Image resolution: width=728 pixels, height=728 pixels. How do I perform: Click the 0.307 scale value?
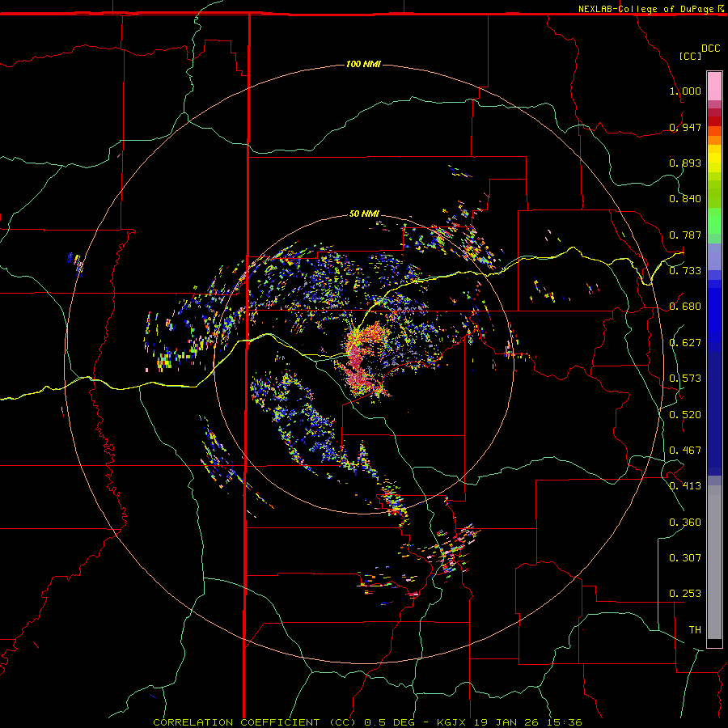(685, 558)
